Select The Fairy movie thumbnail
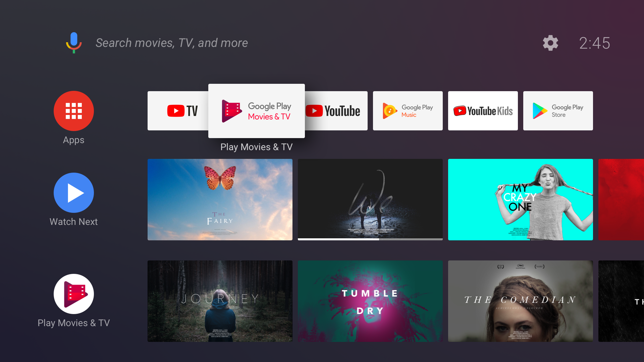Screen dimensions: 644x362 click(x=220, y=200)
